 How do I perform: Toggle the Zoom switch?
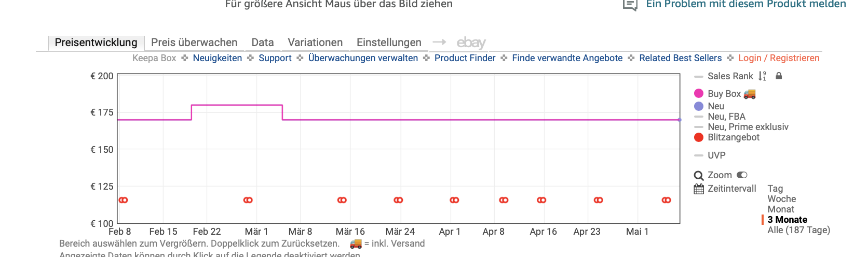pos(742,175)
